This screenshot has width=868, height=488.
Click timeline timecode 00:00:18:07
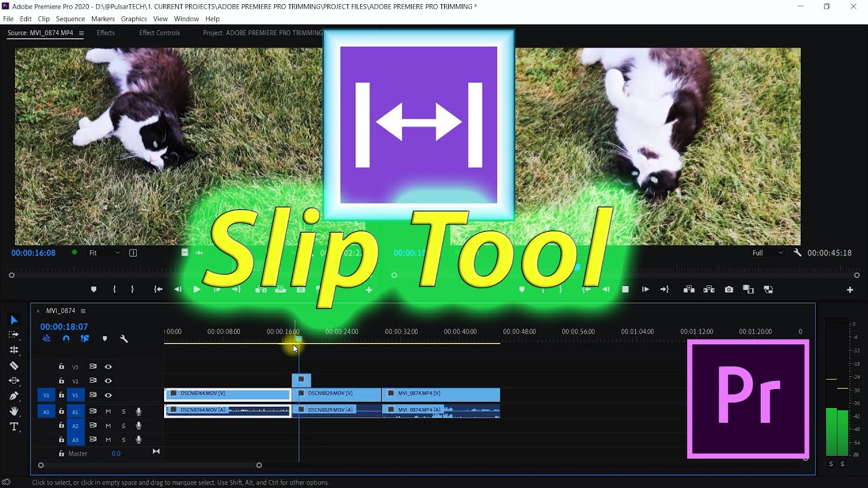[x=64, y=327]
